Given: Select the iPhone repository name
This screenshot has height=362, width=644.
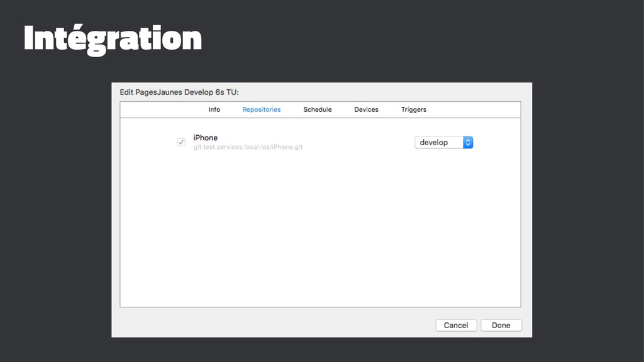Looking at the screenshot, I should click(206, 138).
